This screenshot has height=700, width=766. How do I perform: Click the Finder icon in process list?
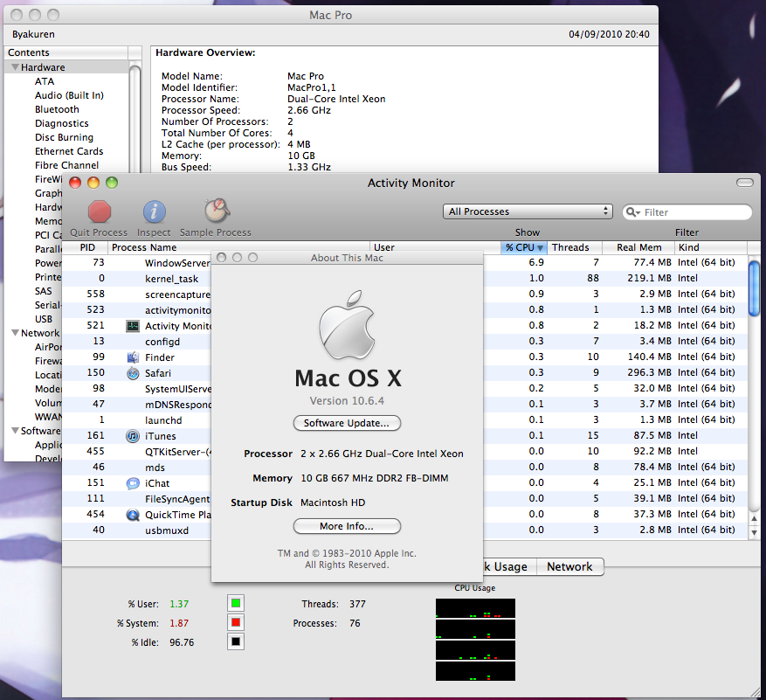(x=133, y=357)
